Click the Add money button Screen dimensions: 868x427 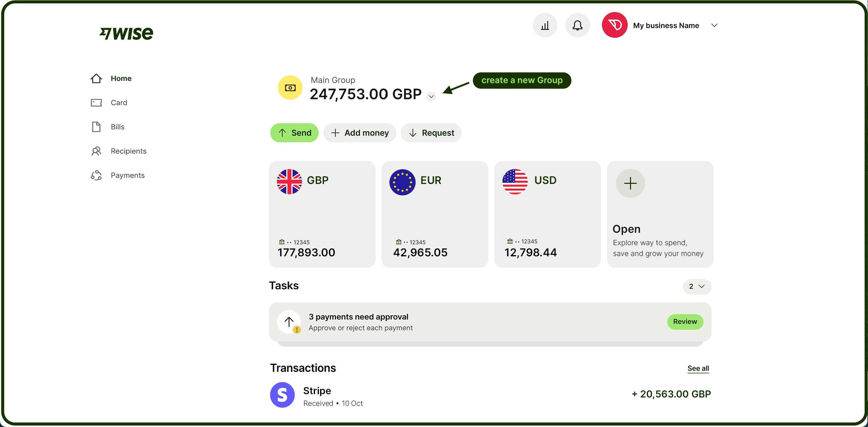tap(360, 133)
